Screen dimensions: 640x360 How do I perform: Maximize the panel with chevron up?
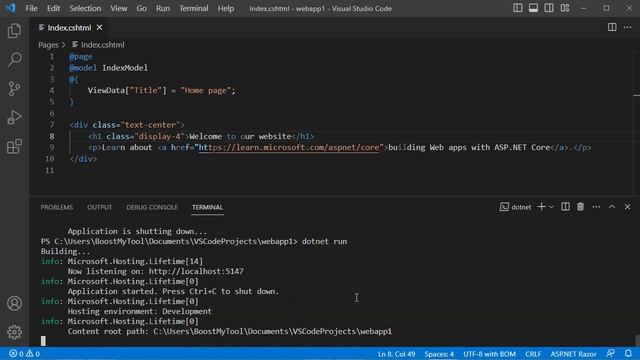(x=612, y=207)
